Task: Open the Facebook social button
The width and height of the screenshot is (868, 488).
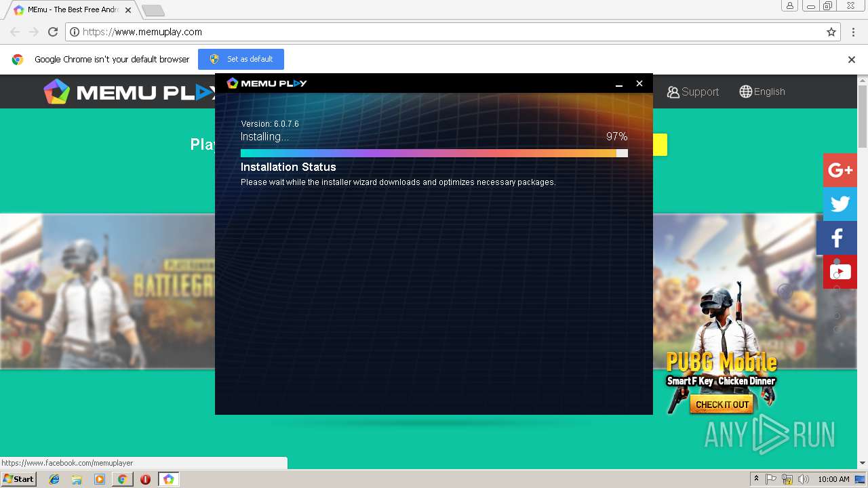Action: [837, 238]
